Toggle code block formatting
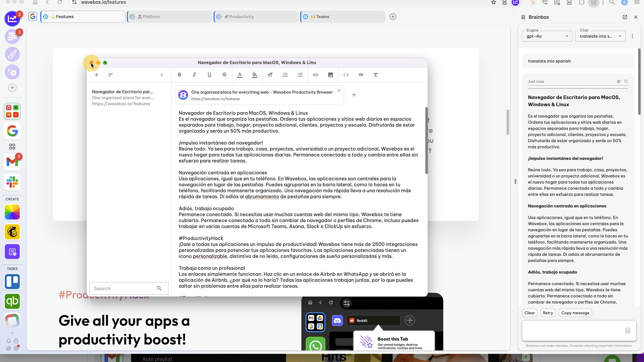The height and width of the screenshot is (362, 644). [346, 75]
